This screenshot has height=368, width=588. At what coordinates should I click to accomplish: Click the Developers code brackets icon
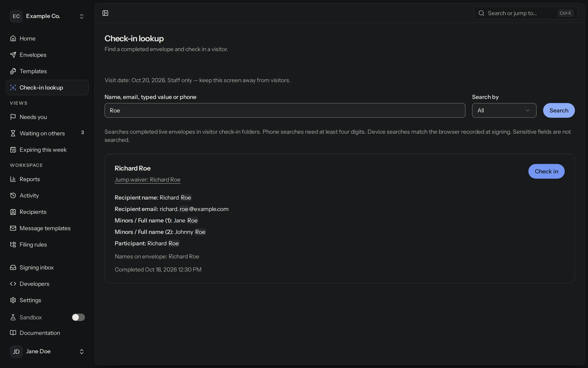(x=13, y=284)
